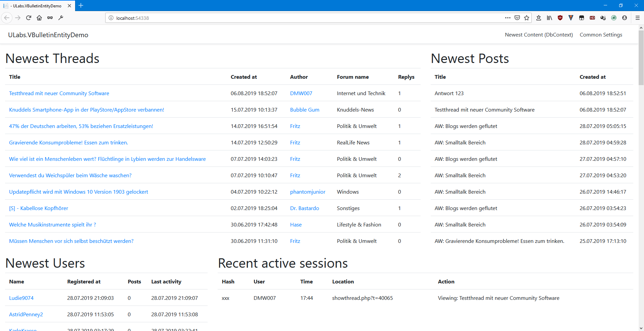Click the ULabs.VBulletinEntityDemo brand link
Viewport: 644px width, 331px height.
click(x=48, y=35)
